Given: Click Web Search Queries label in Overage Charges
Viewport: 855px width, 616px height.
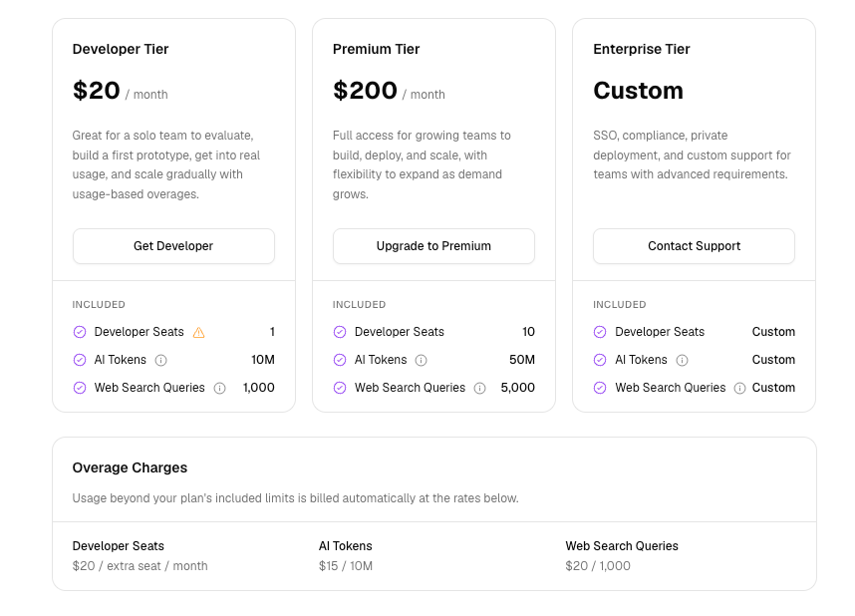Looking at the screenshot, I should click(622, 545).
